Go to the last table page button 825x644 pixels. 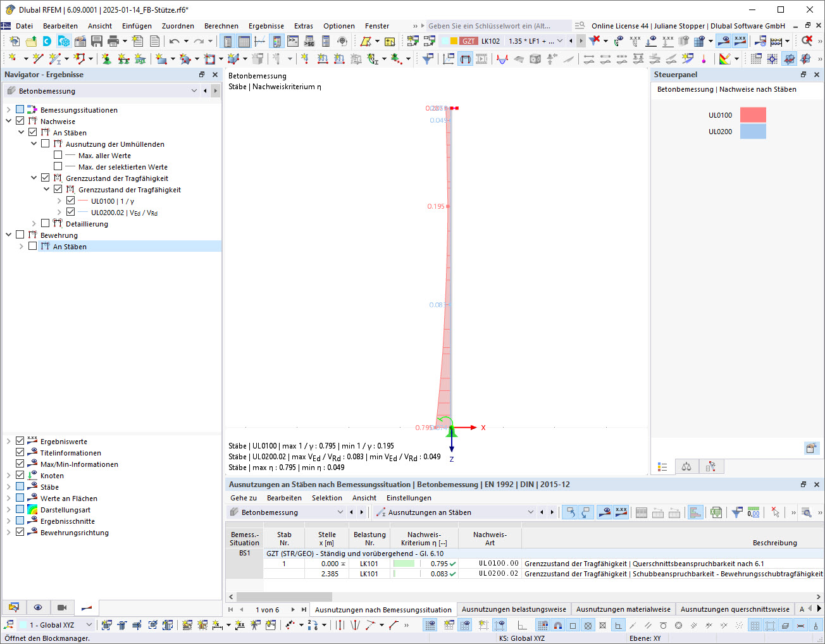(x=304, y=610)
